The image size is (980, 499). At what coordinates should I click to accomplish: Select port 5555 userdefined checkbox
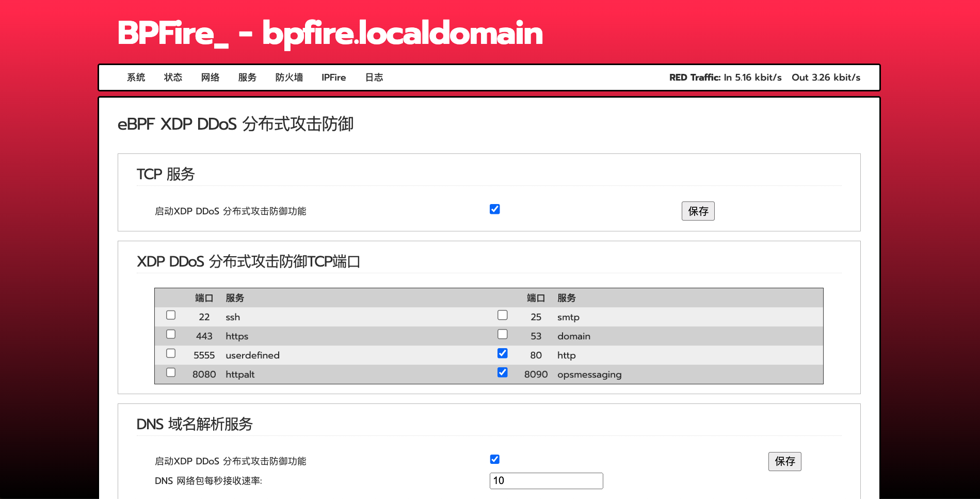coord(171,353)
